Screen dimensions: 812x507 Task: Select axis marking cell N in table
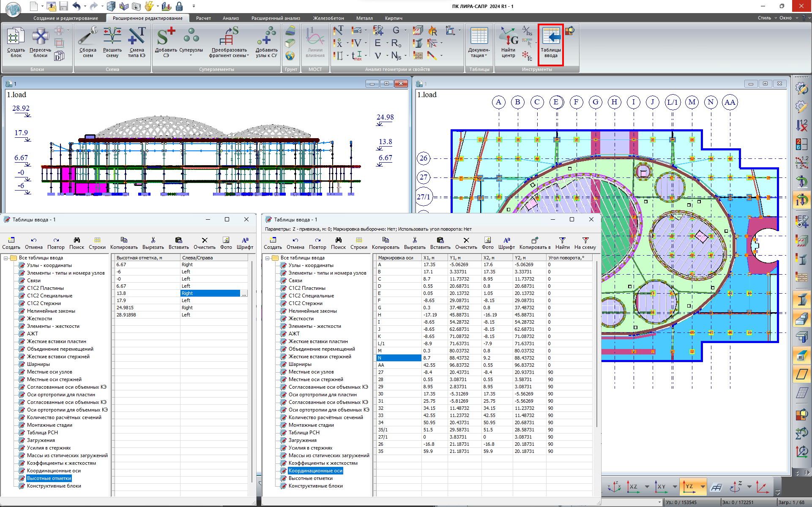coord(398,358)
